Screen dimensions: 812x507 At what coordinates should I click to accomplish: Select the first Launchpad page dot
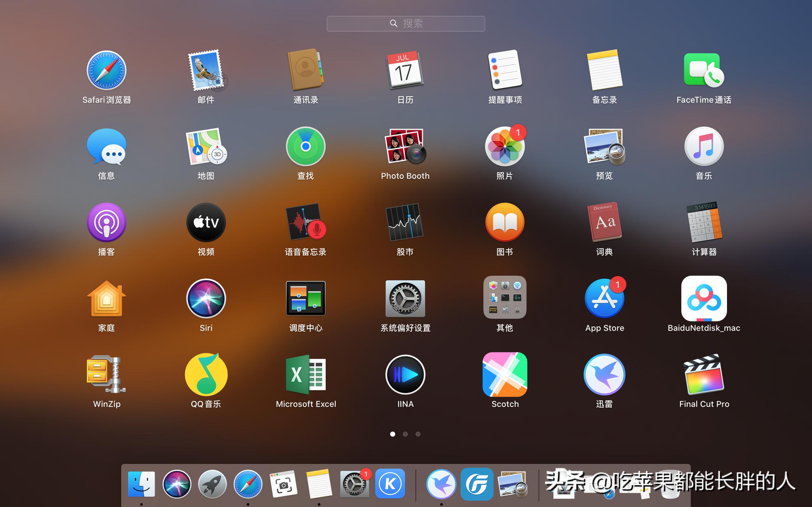[393, 434]
